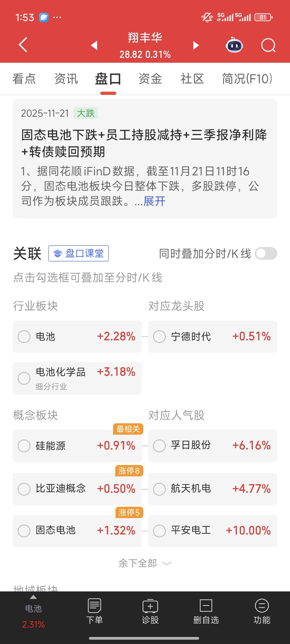290x644 pixels.
Task: Expand 余下全部 to show remaining concepts
Action: (145, 563)
